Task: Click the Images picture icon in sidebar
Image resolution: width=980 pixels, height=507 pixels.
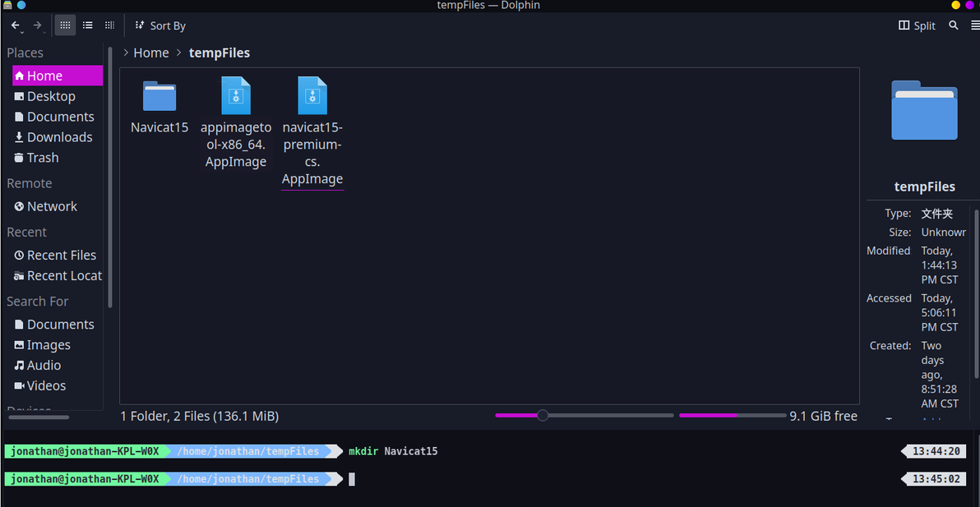Action: tap(20, 344)
